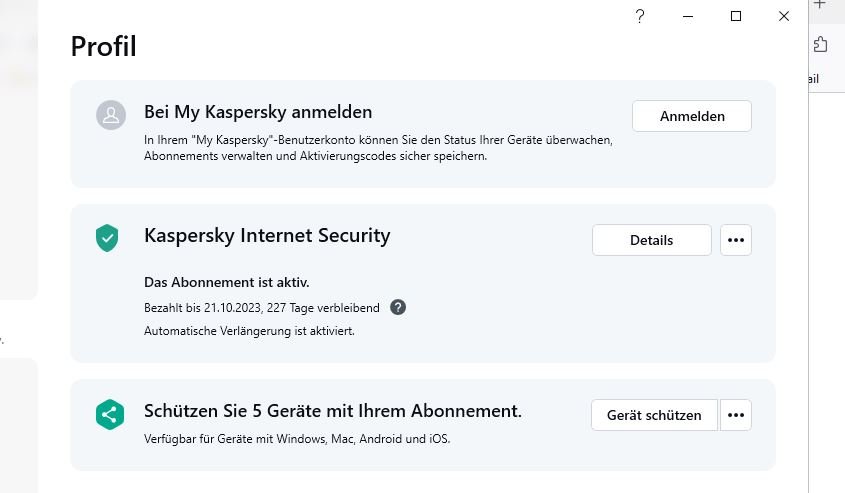Image resolution: width=845 pixels, height=493 pixels.
Task: Select the Bei My Kaspersky anmelden title
Action: click(x=258, y=112)
